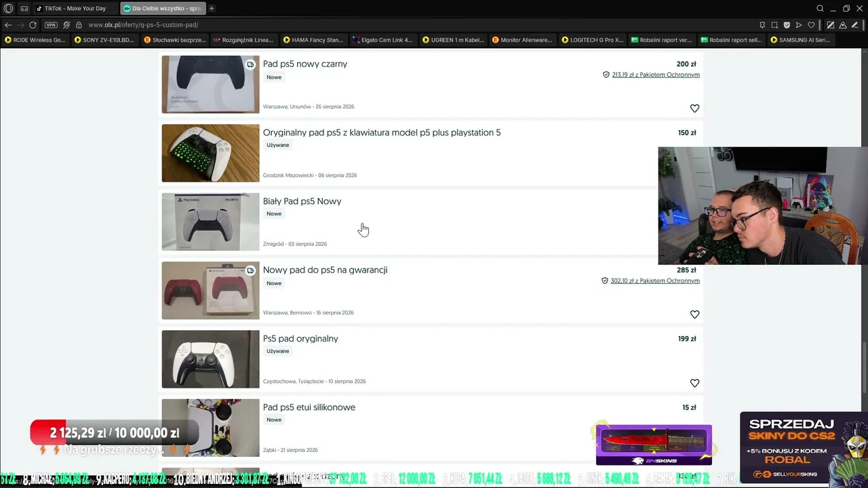Select the Dla Ciebie wszystko OLX tab
Viewport: 868px width, 488px height.
(162, 9)
